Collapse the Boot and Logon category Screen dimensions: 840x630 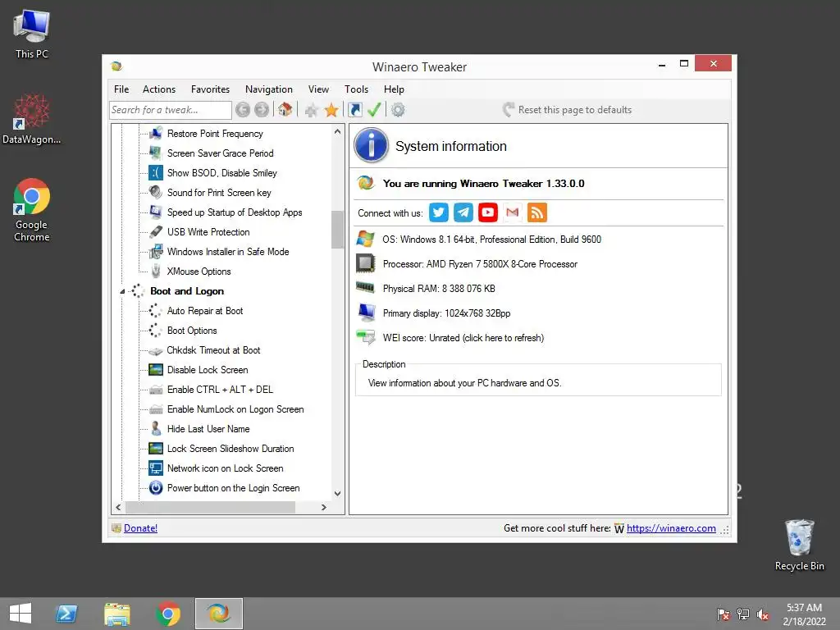pyautogui.click(x=122, y=291)
